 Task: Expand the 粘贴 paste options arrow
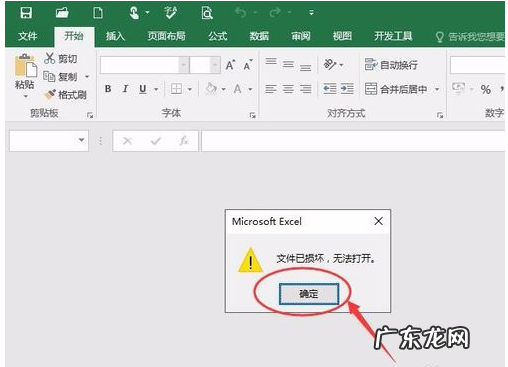25,96
